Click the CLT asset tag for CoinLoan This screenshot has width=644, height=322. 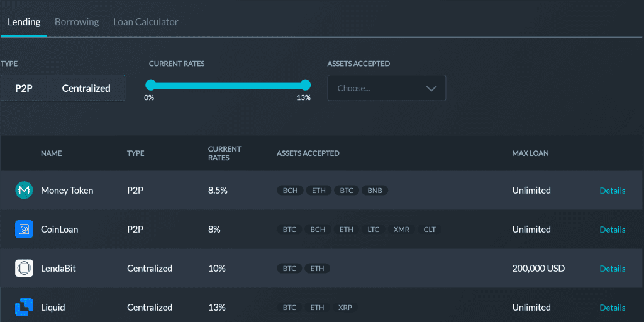(x=430, y=230)
